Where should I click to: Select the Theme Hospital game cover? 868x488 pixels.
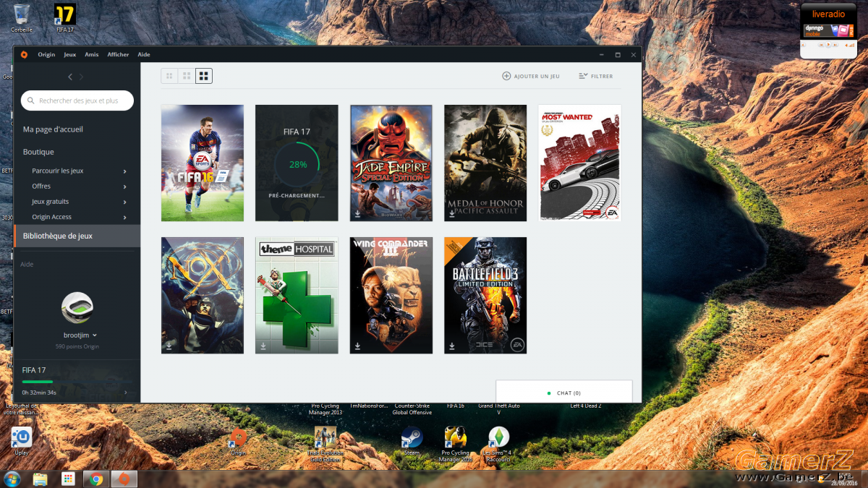297,295
